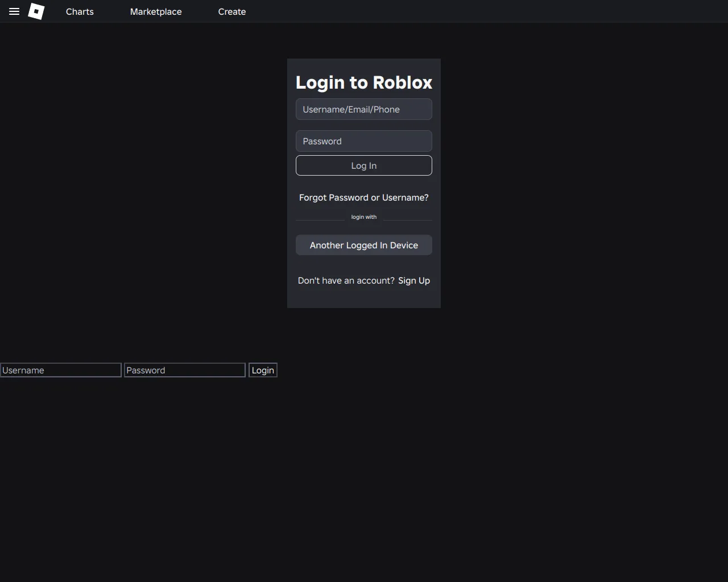728x582 pixels.
Task: Click the Roblox logo icon
Action: [36, 11]
